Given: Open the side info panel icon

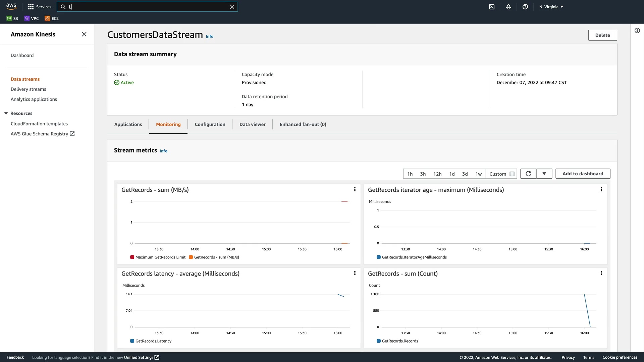Looking at the screenshot, I should coord(637,31).
